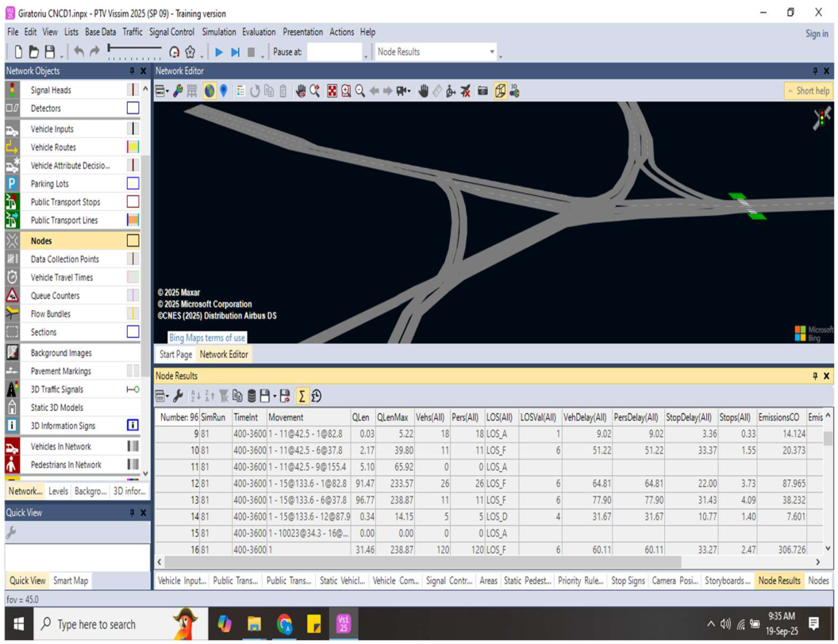Click the Vehicle Routes yellow color swatch
This screenshot has height=644, width=838.
tap(133, 147)
